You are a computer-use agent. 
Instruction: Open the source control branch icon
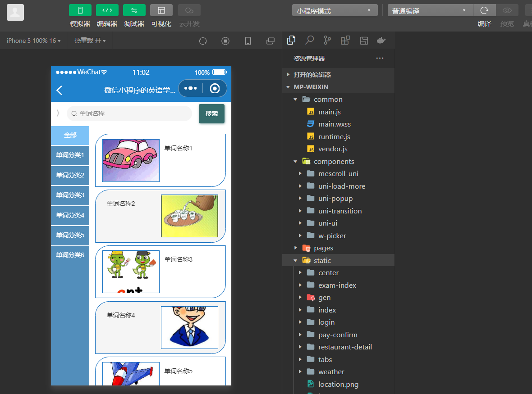327,41
